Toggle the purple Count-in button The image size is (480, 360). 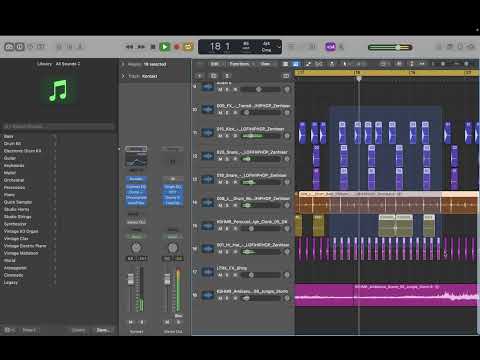pos(330,47)
